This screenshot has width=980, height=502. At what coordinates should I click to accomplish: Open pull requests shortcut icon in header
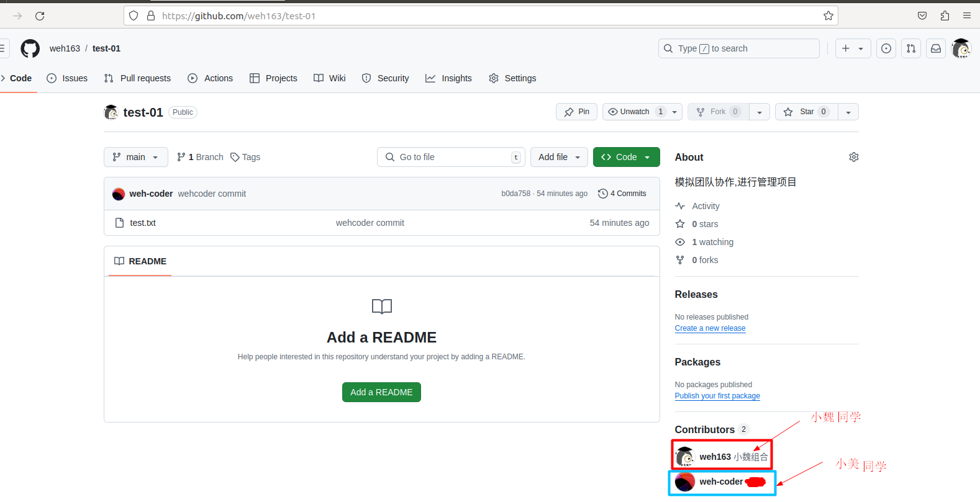pyautogui.click(x=911, y=48)
